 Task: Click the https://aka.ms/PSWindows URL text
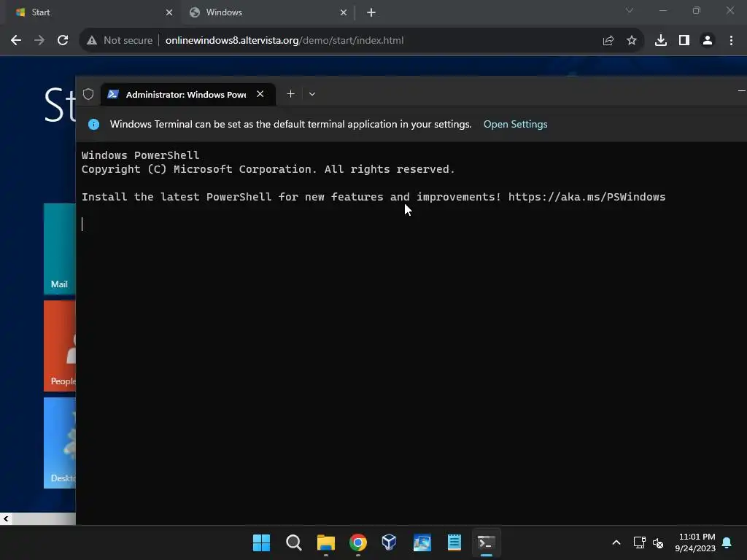(587, 197)
